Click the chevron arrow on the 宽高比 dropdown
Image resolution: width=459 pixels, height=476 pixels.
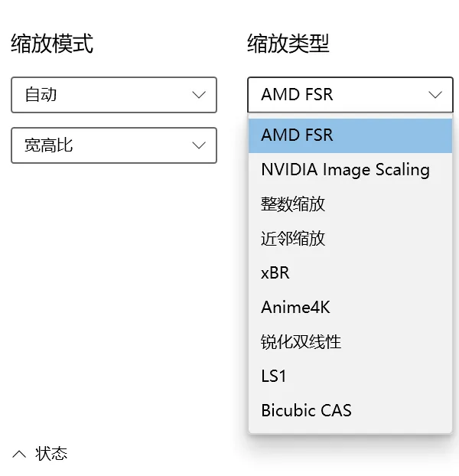tap(199, 145)
